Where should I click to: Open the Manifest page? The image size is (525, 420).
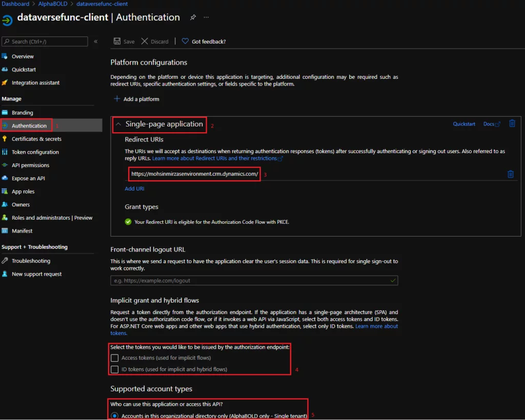click(x=22, y=230)
